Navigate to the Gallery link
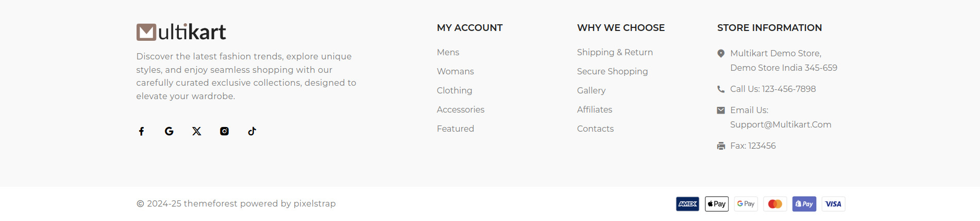This screenshot has height=221, width=980. [x=591, y=90]
